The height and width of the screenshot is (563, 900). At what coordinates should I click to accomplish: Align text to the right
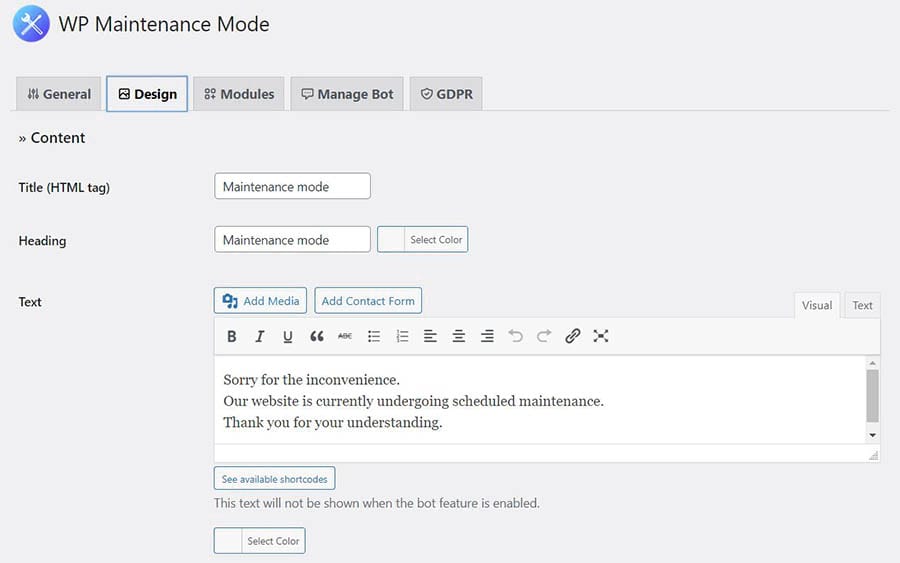(487, 337)
